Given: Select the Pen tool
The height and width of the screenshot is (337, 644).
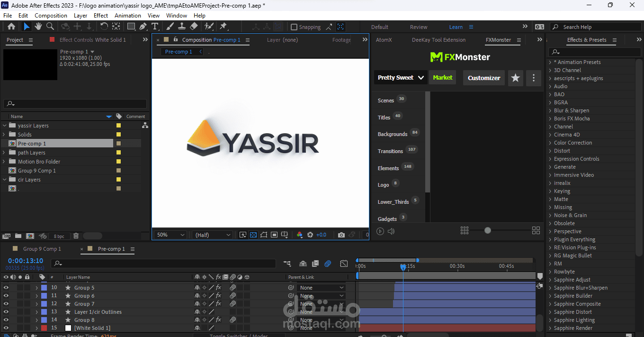Looking at the screenshot, I should click(x=143, y=27).
